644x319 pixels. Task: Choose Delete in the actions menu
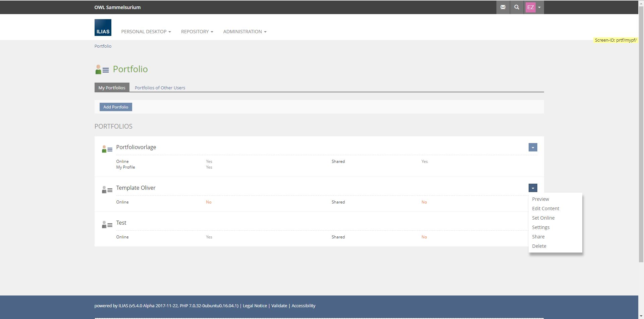pyautogui.click(x=539, y=246)
